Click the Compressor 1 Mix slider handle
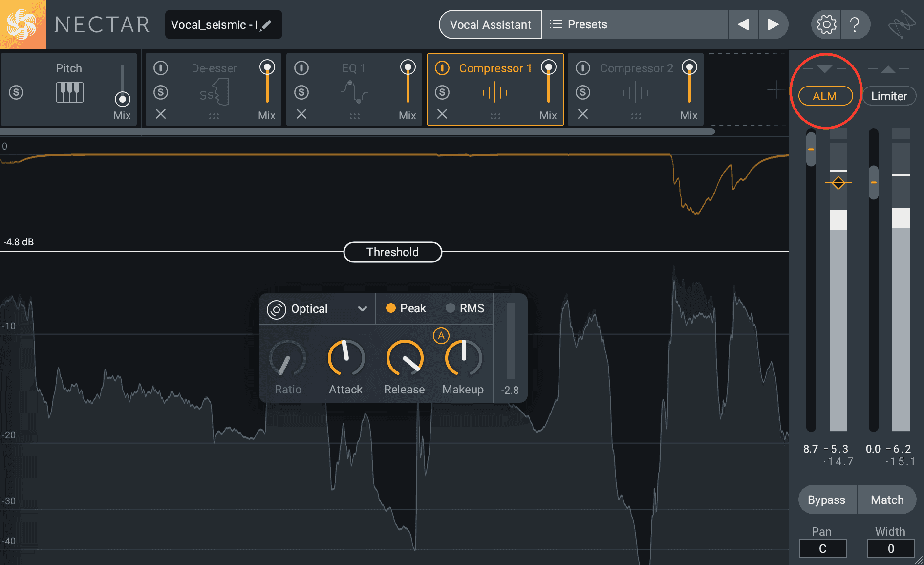Viewport: 924px width, 565px height. pos(549,67)
